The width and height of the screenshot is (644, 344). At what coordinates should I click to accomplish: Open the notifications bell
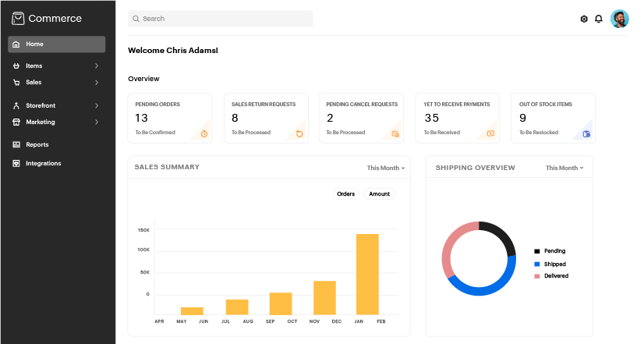click(x=599, y=19)
